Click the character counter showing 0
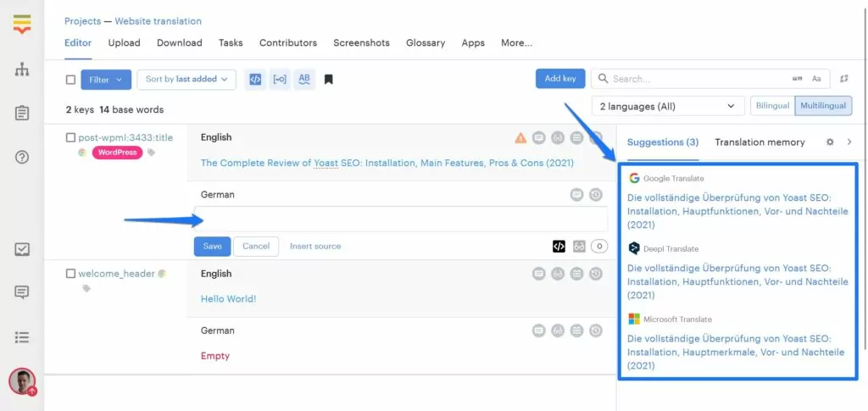Screen dimensions: 868x411 click(599, 247)
